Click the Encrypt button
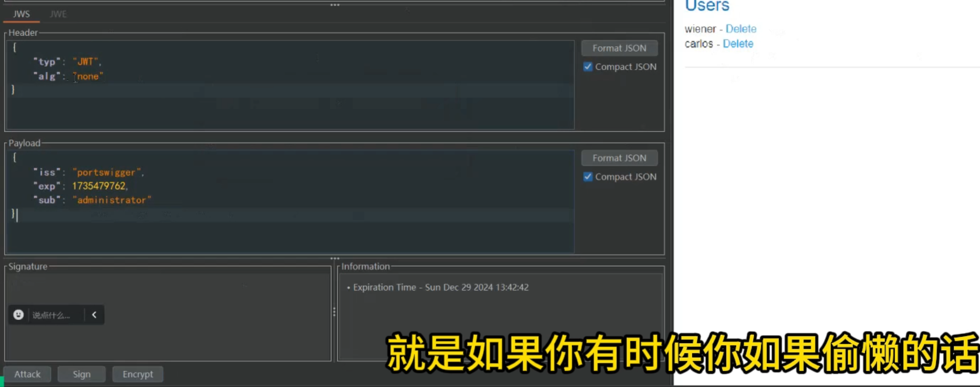Screen dimensions: 980x387 coord(138,374)
